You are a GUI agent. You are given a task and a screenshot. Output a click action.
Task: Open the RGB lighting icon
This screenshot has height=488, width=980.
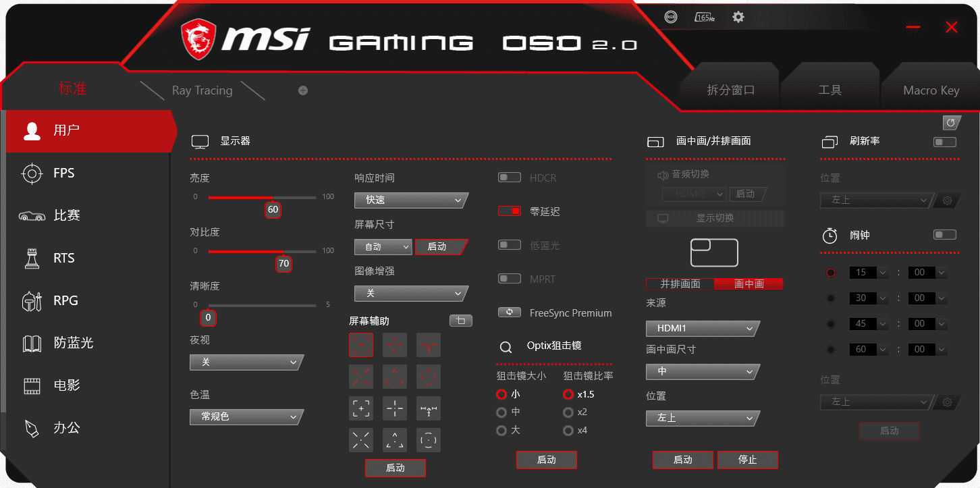click(670, 18)
